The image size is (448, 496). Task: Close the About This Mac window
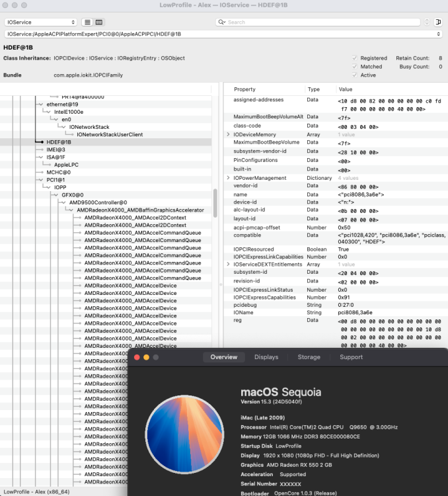pyautogui.click(x=137, y=357)
